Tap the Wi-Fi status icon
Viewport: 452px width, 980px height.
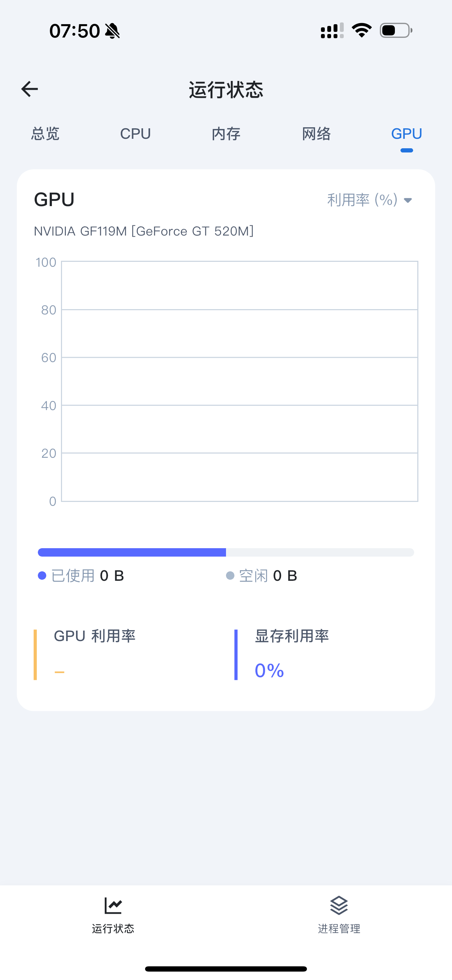point(362,30)
